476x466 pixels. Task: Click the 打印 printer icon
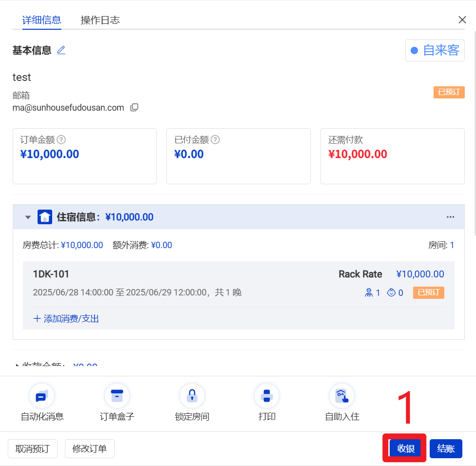[267, 396]
